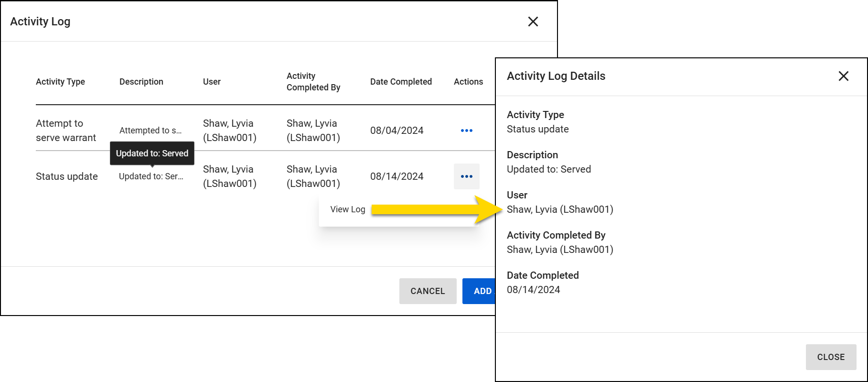Click the CLOSE button in details panel

[831, 357]
